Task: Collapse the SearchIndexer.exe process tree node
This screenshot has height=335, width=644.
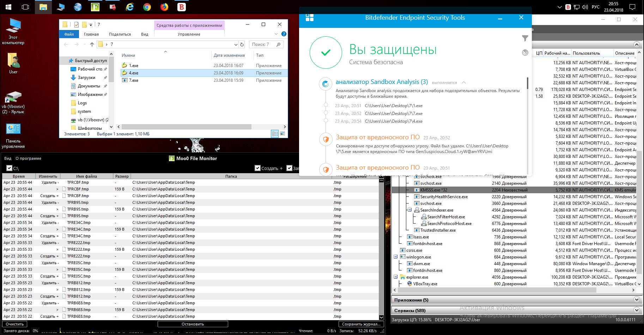Action: tap(409, 210)
